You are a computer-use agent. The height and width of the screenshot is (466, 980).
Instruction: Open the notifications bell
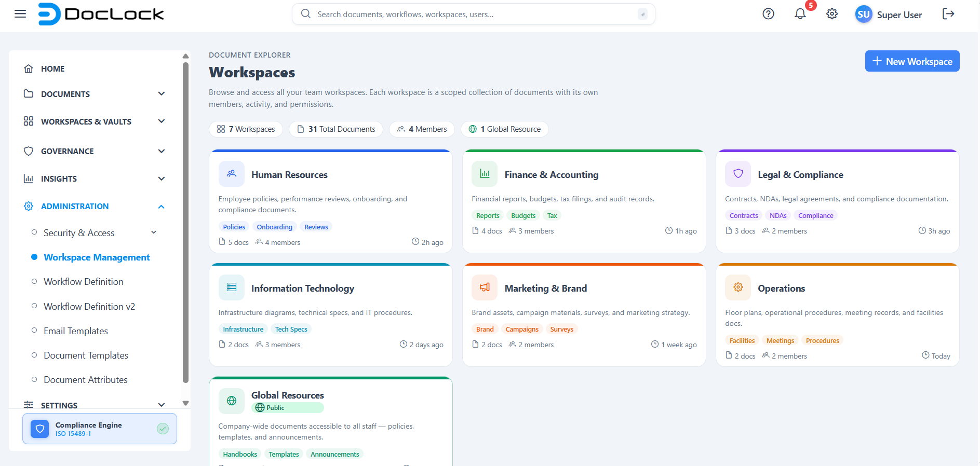coord(800,14)
